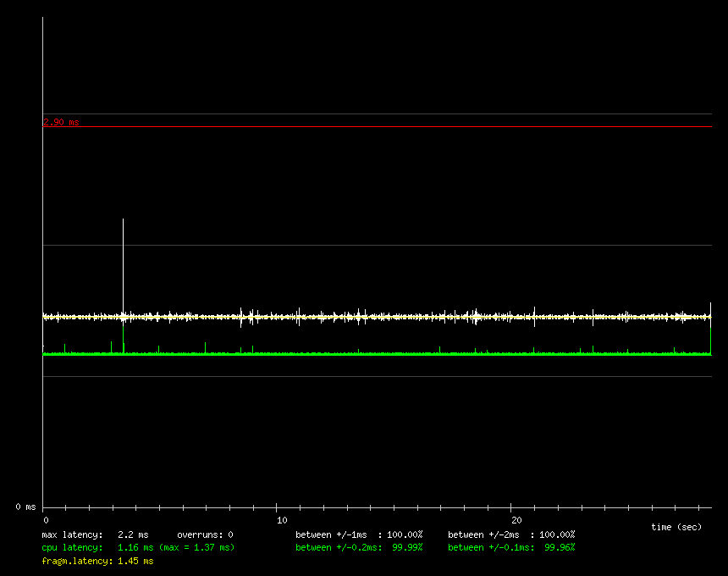Viewport: 728px width, 576px height.
Task: Click the yellow fragment latency trace
Action: click(x=381, y=317)
